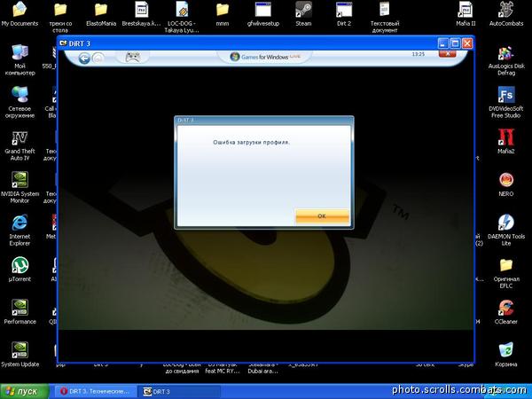Close the Games for Windows Live overlay
The image size is (532, 399).
pyautogui.click(x=448, y=54)
